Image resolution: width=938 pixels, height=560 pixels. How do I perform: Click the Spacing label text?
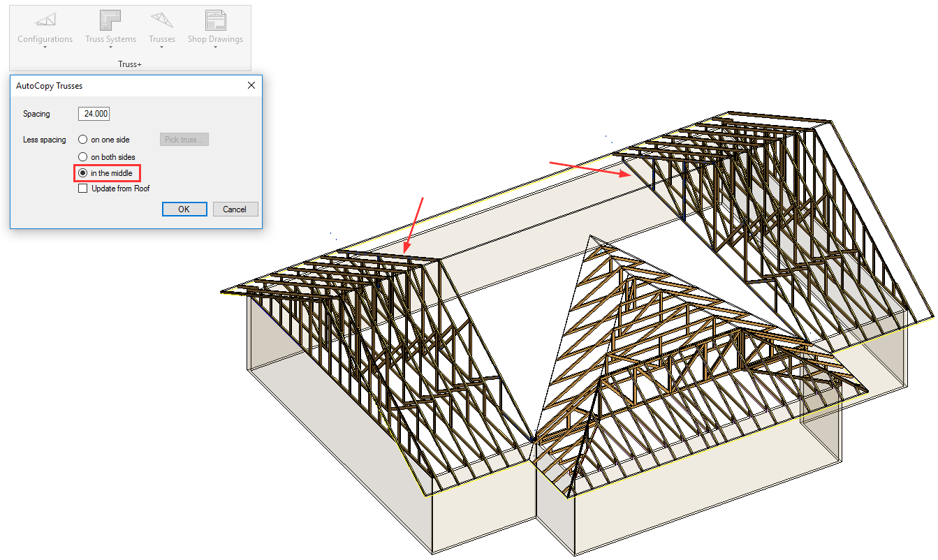[36, 114]
